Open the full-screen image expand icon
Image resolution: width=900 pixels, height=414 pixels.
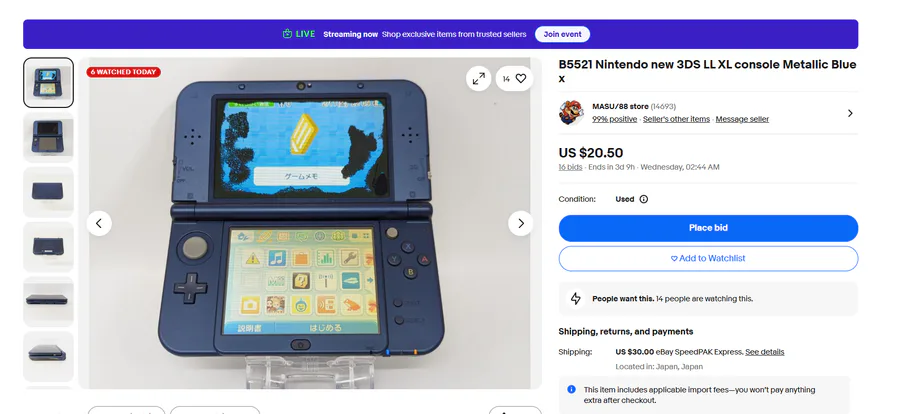point(478,79)
